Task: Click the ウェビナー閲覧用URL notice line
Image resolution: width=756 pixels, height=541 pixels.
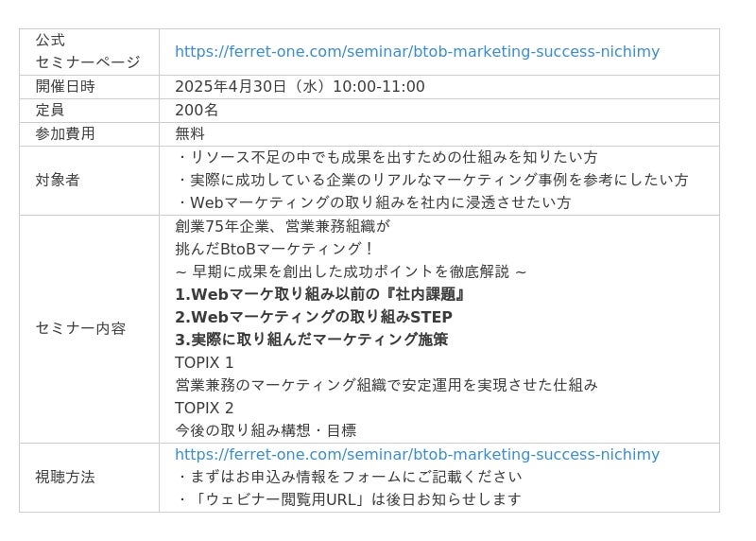Action: (349, 499)
